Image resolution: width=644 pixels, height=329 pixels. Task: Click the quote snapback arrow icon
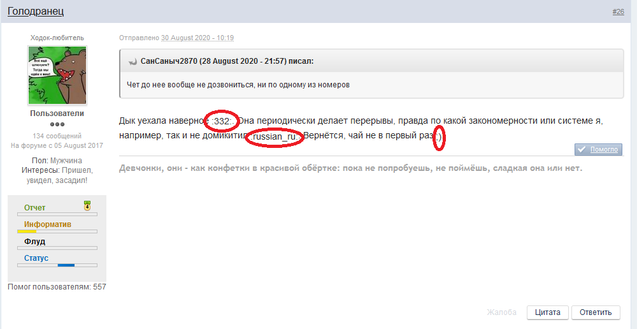(x=132, y=62)
